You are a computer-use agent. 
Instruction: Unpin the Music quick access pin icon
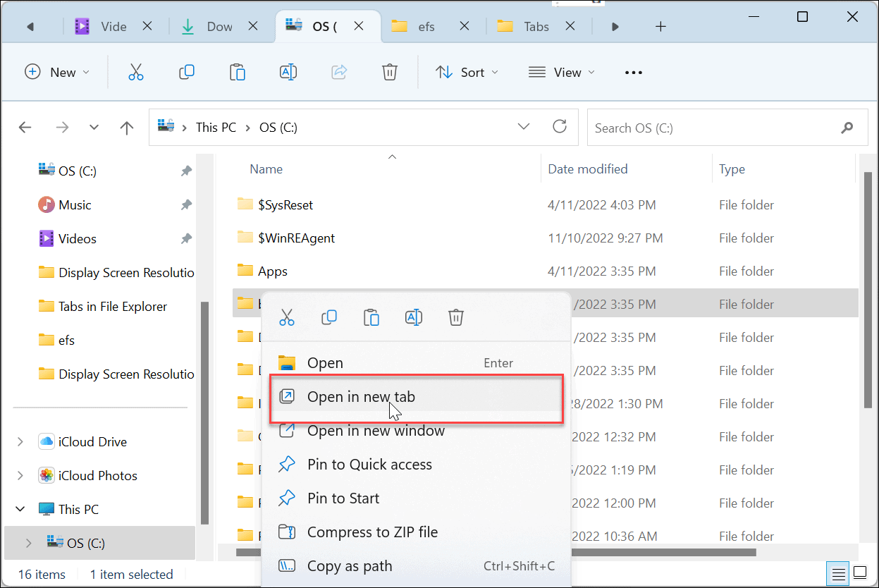[186, 205]
